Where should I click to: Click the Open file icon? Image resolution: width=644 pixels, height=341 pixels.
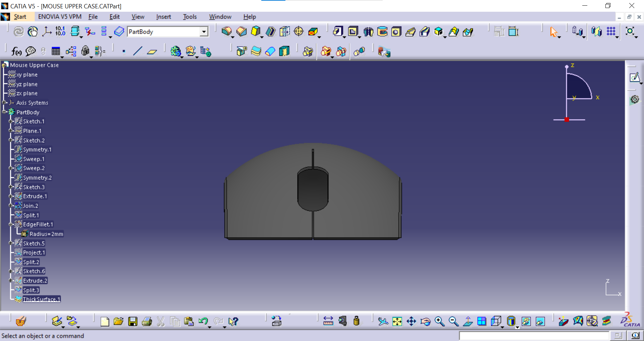coord(118,321)
